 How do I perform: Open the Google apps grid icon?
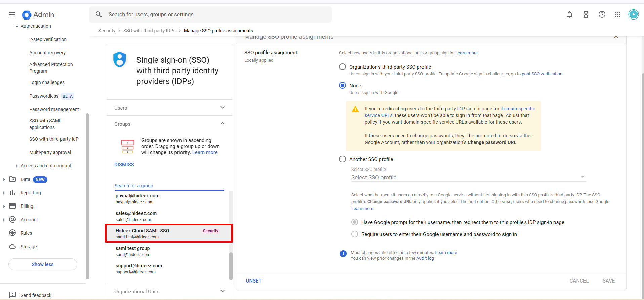617,14
